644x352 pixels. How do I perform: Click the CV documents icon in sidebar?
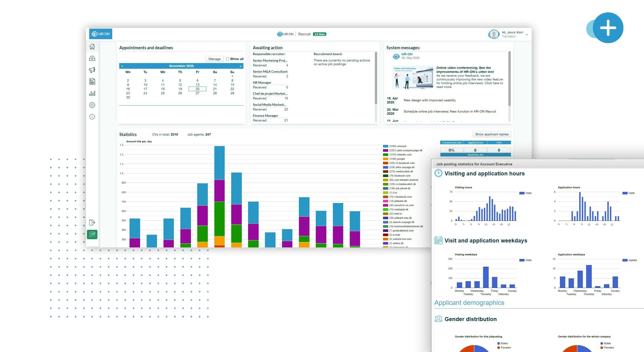point(92,82)
